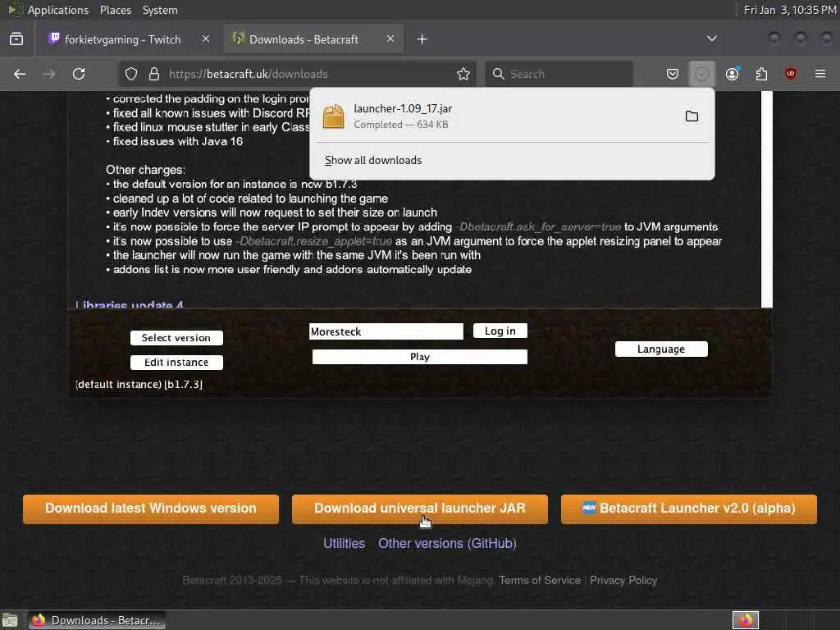Open the Utilities link
The height and width of the screenshot is (630, 840).
(x=344, y=543)
